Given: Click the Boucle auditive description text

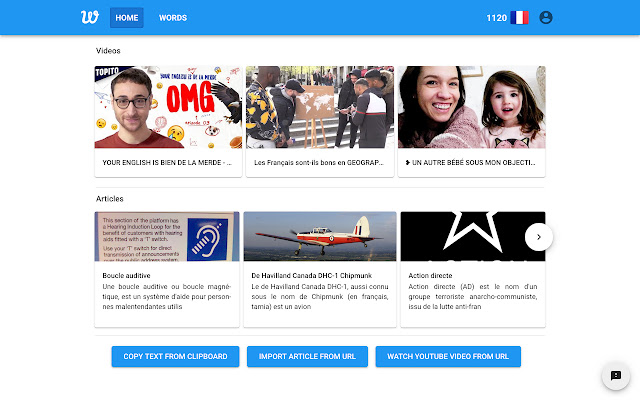Looking at the screenshot, I should pyautogui.click(x=167, y=297).
